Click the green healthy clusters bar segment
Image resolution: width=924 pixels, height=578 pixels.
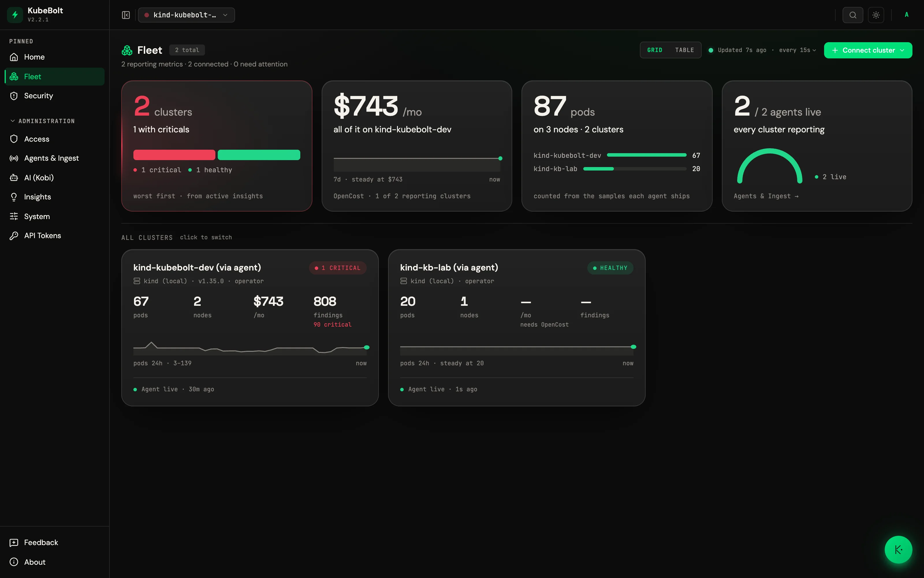click(x=258, y=155)
